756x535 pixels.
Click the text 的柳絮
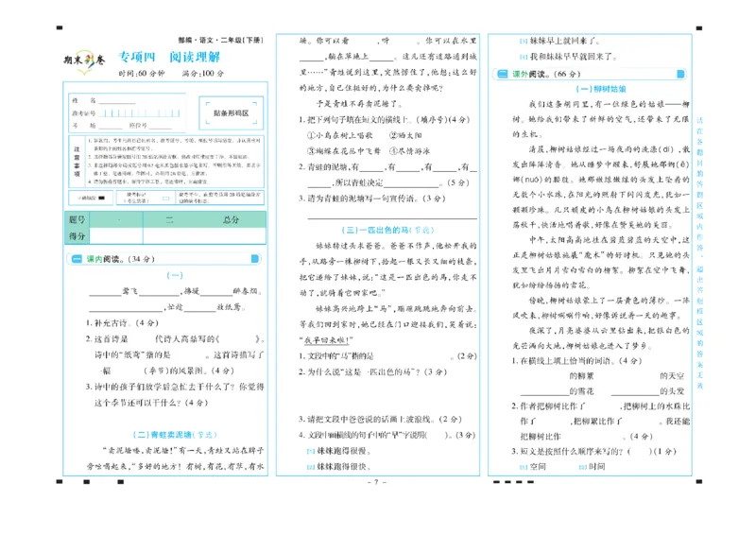(581, 376)
